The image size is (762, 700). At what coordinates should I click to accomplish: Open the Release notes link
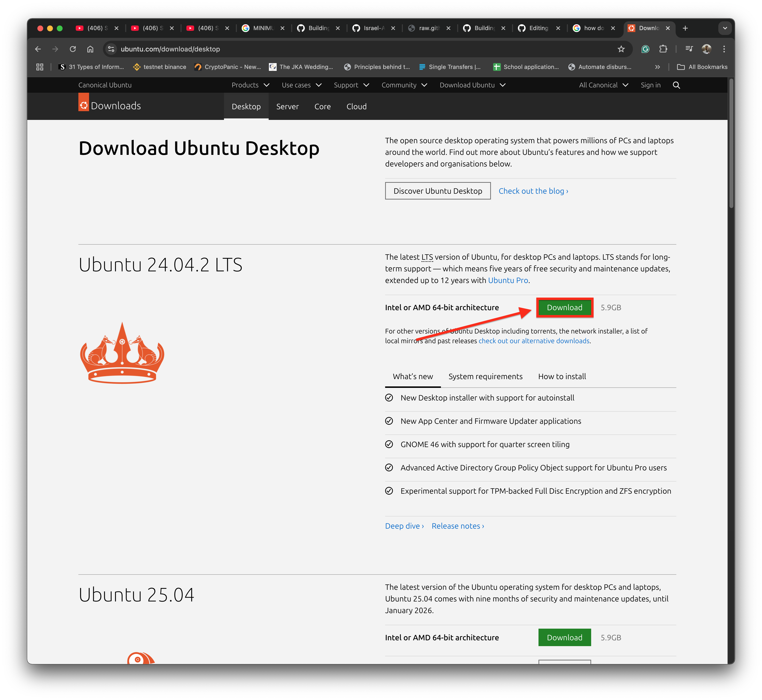tap(457, 526)
